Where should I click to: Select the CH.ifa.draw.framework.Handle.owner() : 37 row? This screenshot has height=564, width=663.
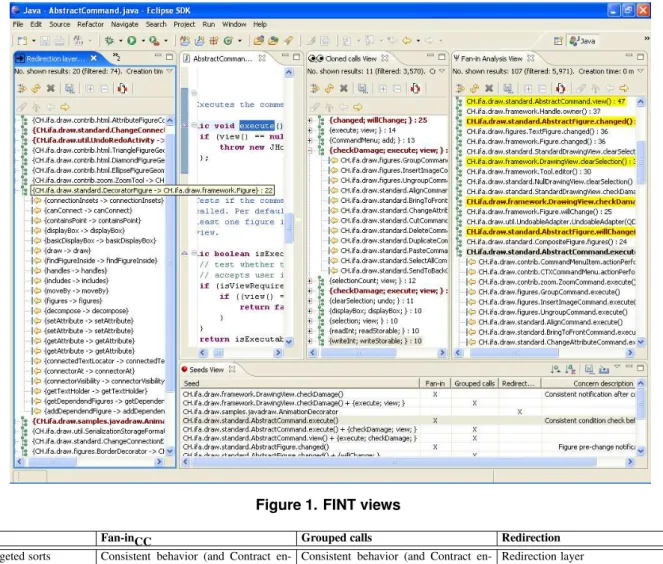[533, 111]
